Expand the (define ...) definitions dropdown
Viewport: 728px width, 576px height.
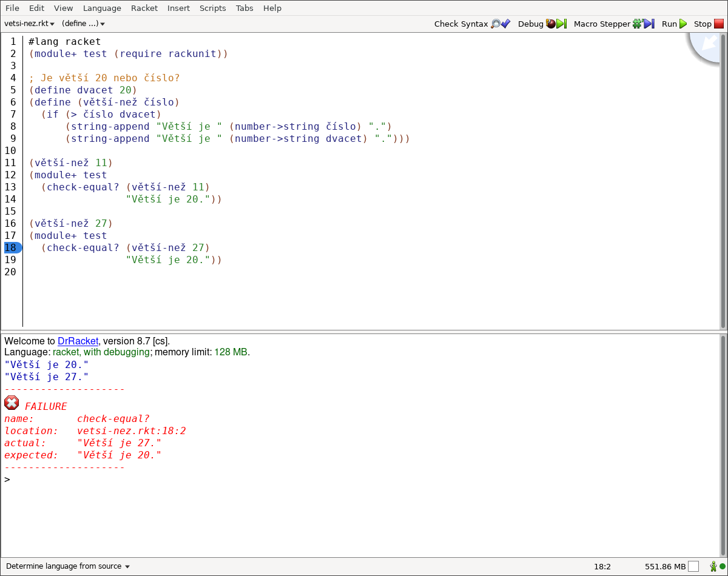[x=83, y=24]
